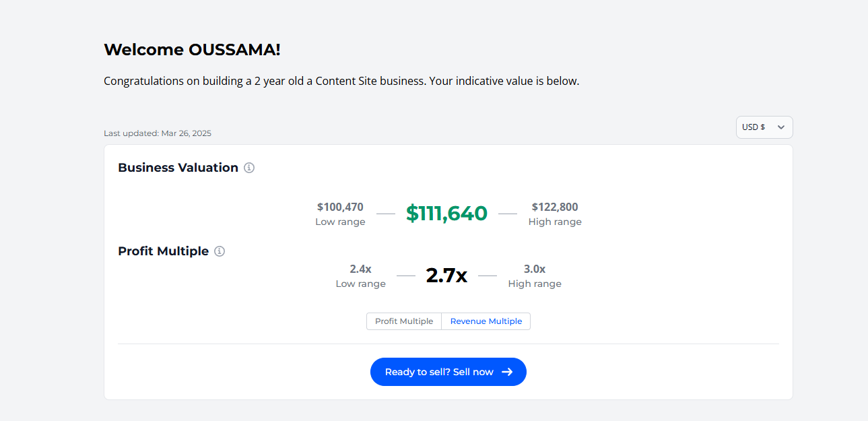Click the Business Valuation section title
This screenshot has height=421, width=868.
coord(178,168)
